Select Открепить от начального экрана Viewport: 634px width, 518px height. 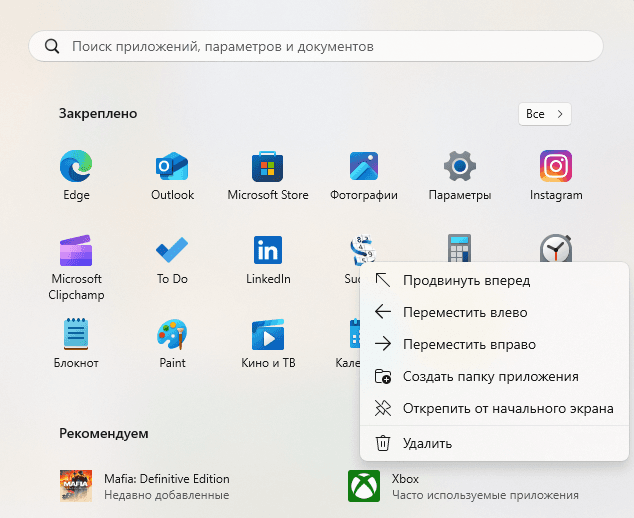[494, 408]
